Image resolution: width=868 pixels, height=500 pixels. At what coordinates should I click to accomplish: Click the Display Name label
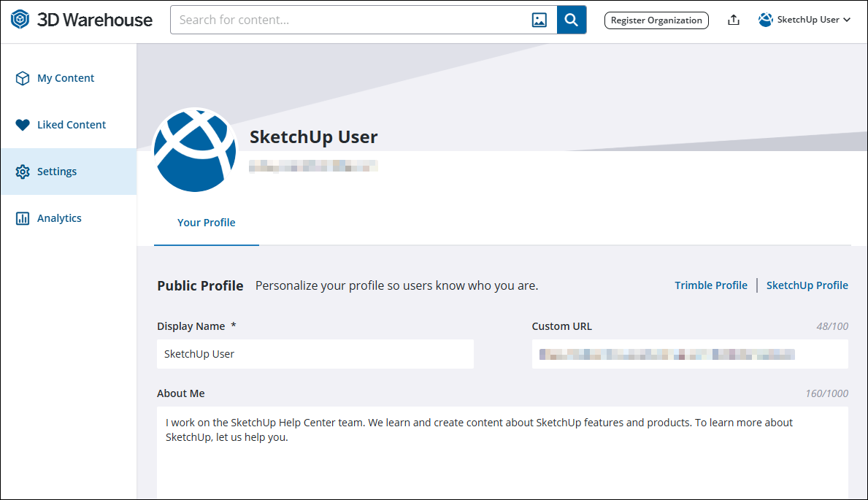click(191, 326)
